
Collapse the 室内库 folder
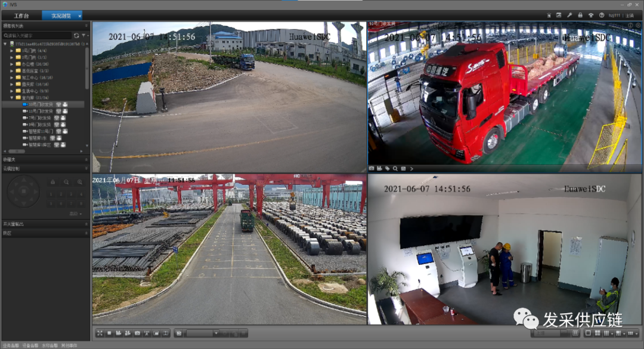coord(12,97)
